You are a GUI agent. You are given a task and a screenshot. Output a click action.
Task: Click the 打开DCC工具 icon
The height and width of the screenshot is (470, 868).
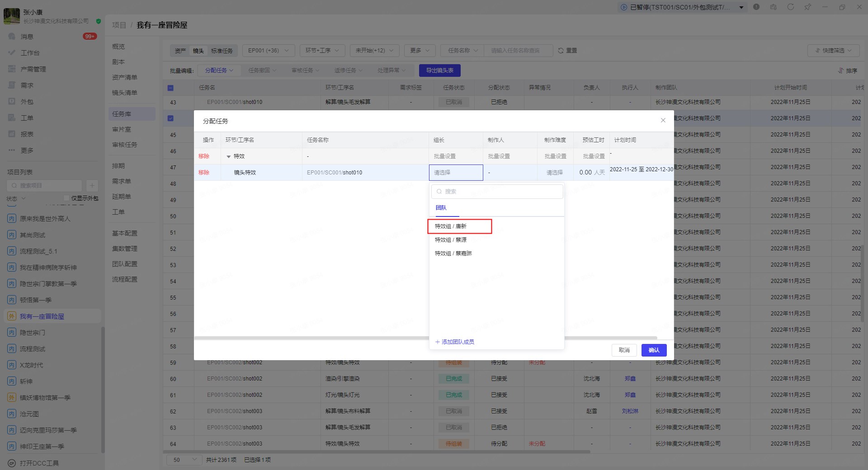pos(12,463)
